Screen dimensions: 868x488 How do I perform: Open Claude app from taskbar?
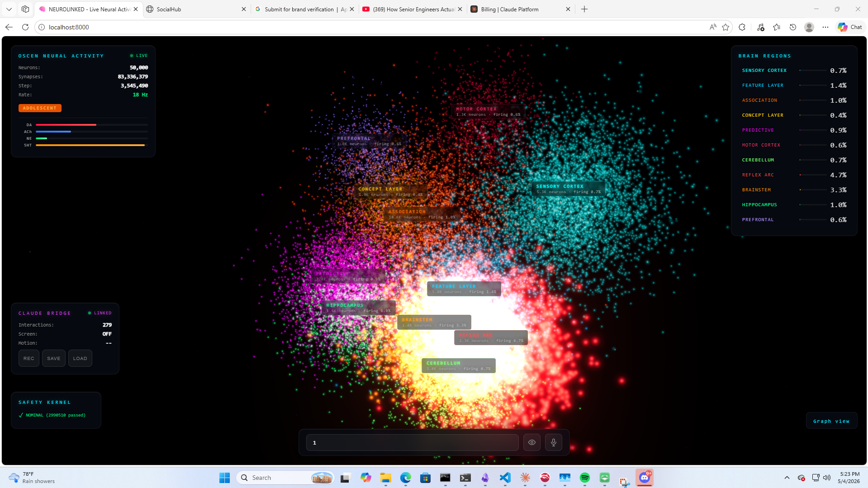525,478
